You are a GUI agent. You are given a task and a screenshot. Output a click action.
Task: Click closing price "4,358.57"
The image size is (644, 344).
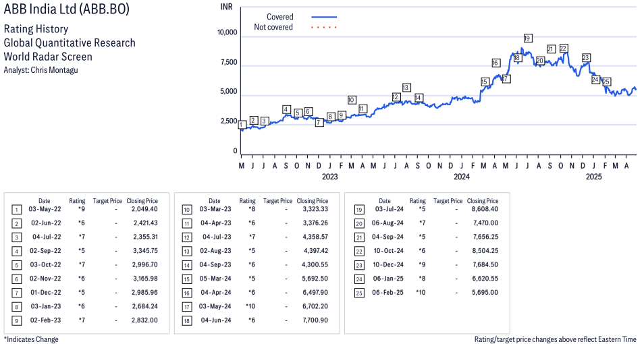click(315, 237)
